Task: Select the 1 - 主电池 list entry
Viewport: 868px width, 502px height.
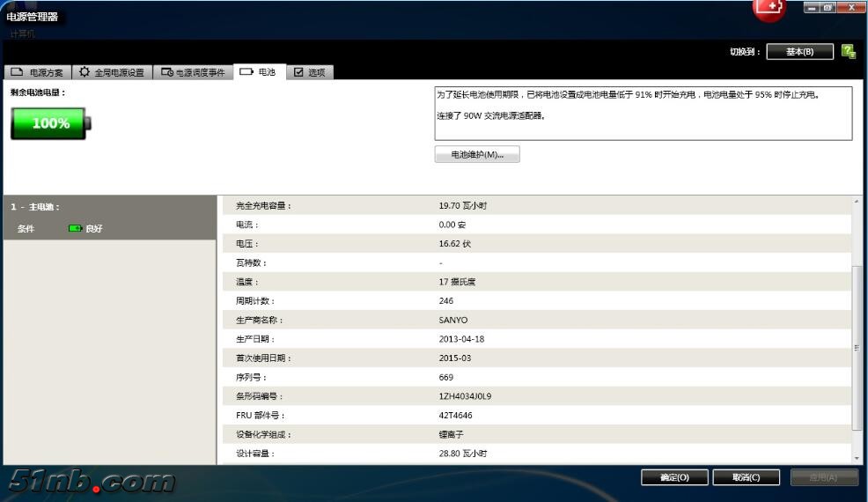Action: coord(109,207)
